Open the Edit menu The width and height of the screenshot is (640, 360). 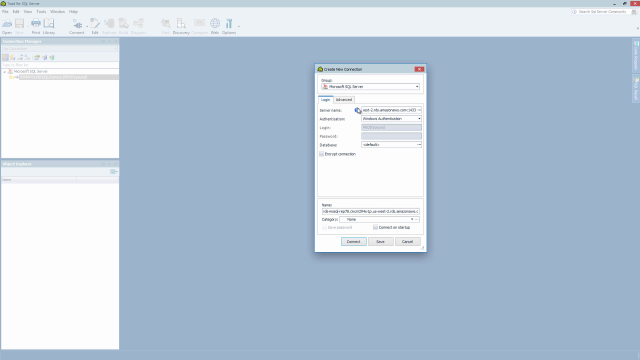coord(16,12)
